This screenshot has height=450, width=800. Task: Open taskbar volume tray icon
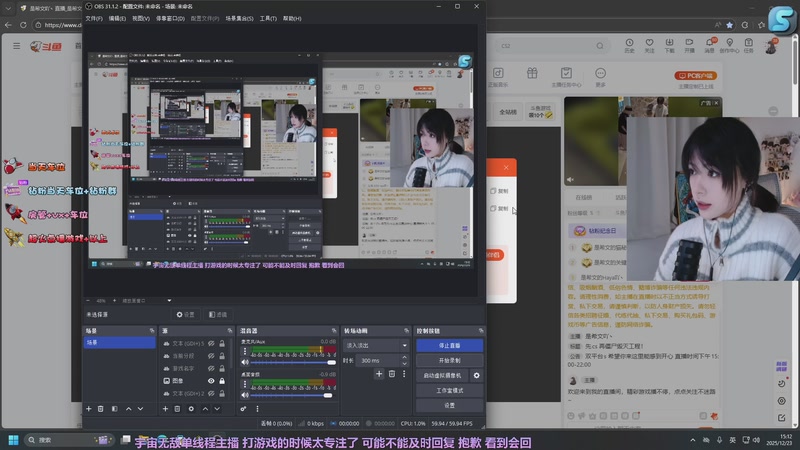[x=757, y=440]
